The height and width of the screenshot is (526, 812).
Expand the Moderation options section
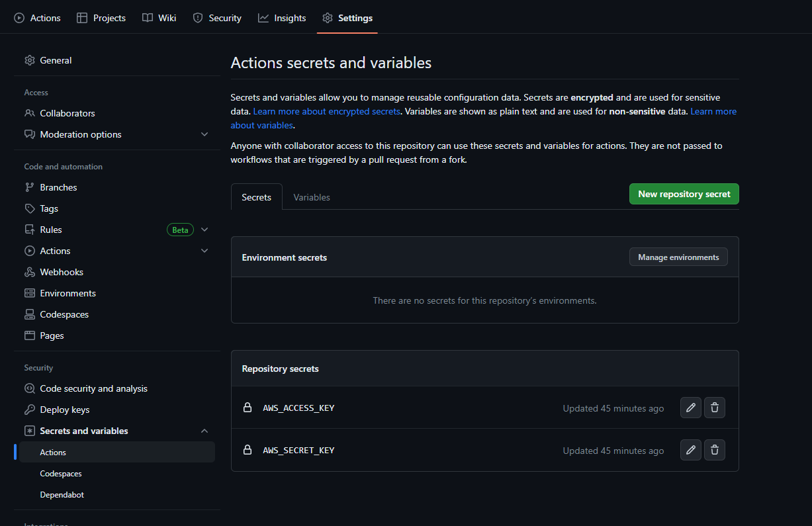pos(204,134)
